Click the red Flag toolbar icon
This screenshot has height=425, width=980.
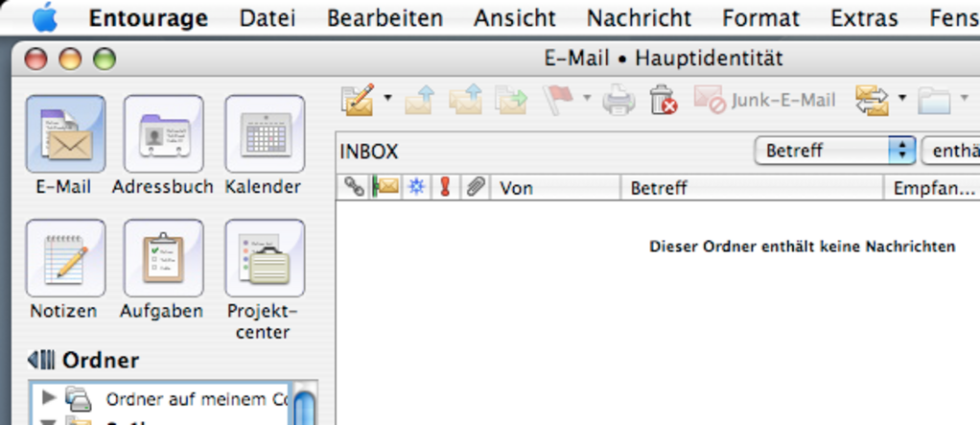coord(558,100)
